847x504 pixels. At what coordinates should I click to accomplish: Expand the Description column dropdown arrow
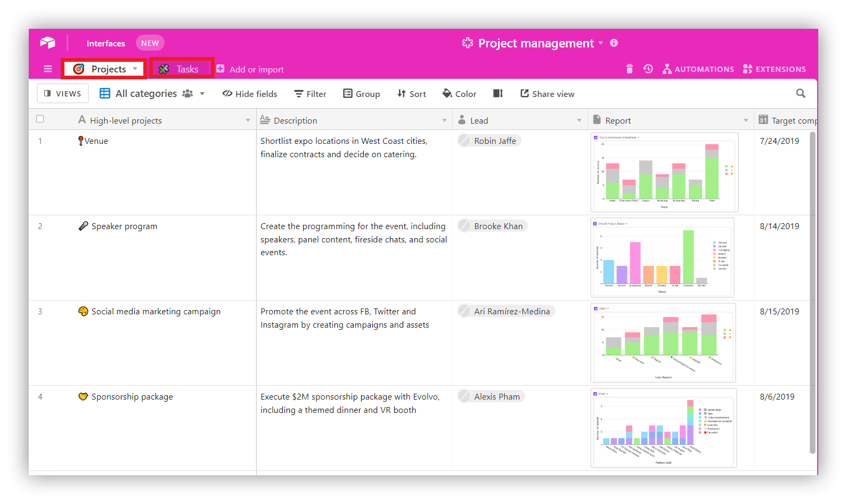pyautogui.click(x=444, y=120)
